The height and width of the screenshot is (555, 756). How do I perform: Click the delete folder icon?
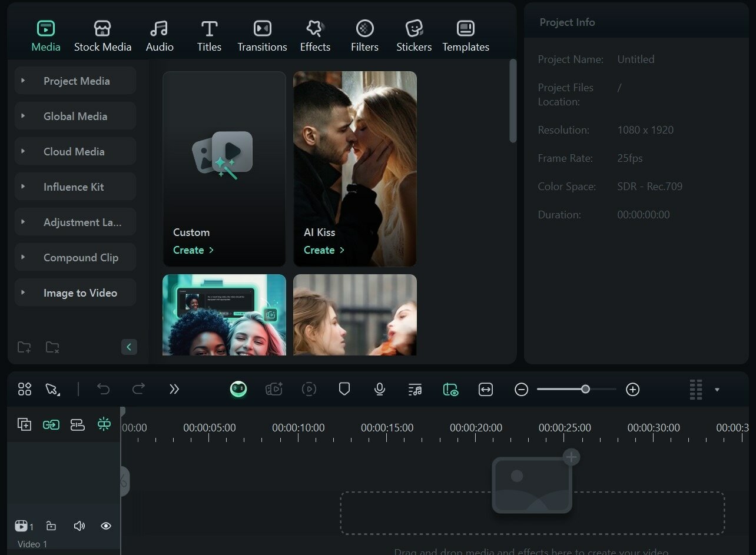(52, 347)
